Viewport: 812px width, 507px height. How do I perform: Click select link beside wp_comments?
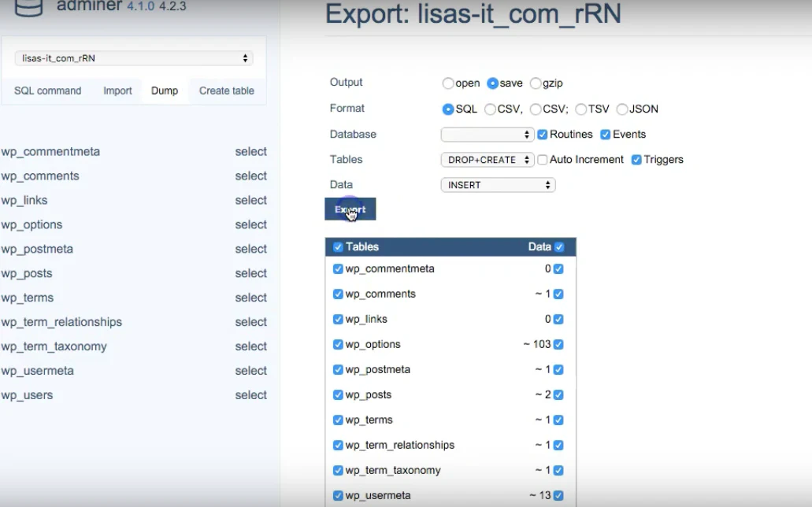click(x=250, y=176)
